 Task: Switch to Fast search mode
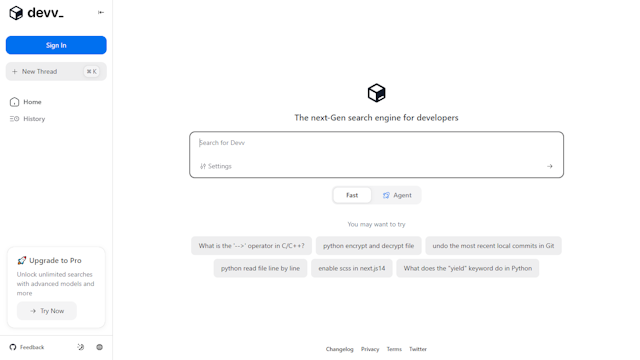352,195
